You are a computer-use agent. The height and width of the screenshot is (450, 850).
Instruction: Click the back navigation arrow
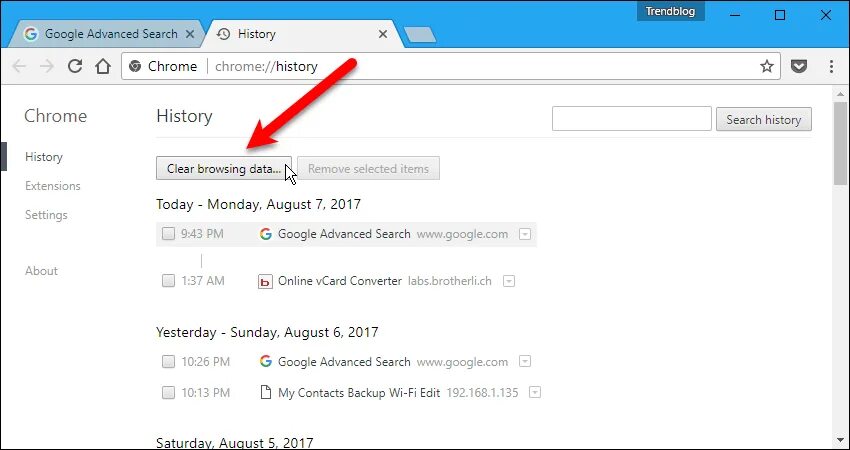click(19, 66)
